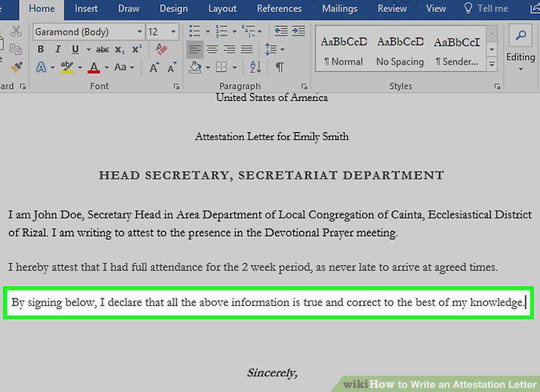
Task: Toggle Underline formatting
Action: pyautogui.click(x=75, y=50)
